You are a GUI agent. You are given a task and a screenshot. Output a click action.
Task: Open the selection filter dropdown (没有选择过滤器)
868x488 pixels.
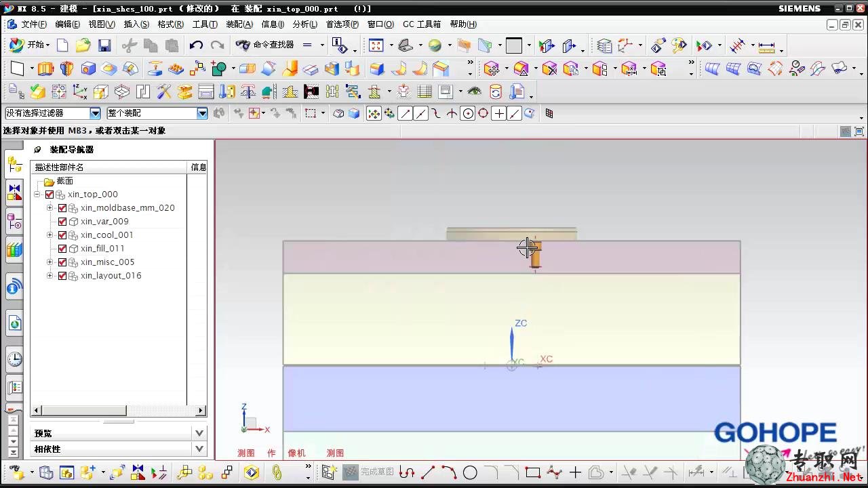(95, 113)
